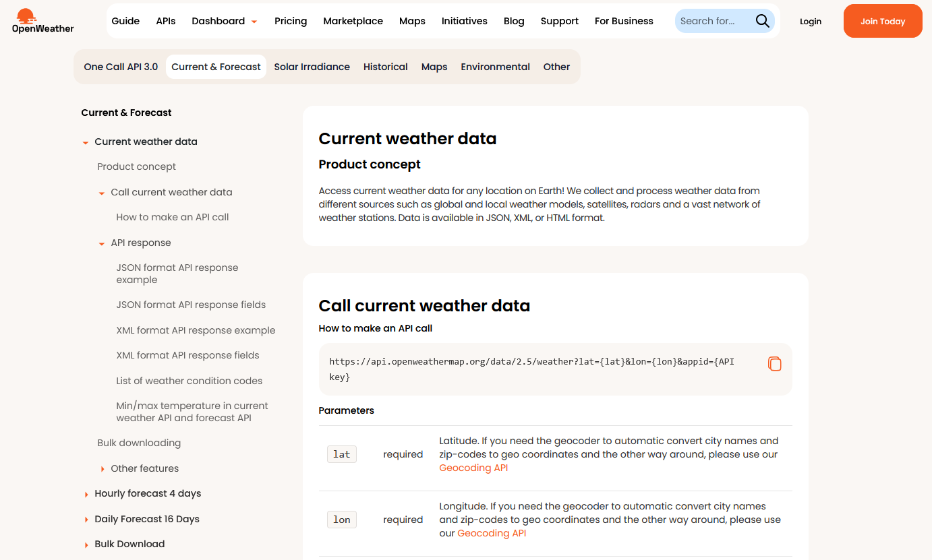This screenshot has height=560, width=932.
Task: Collapse the Call current weather data subsection
Action: (102, 193)
